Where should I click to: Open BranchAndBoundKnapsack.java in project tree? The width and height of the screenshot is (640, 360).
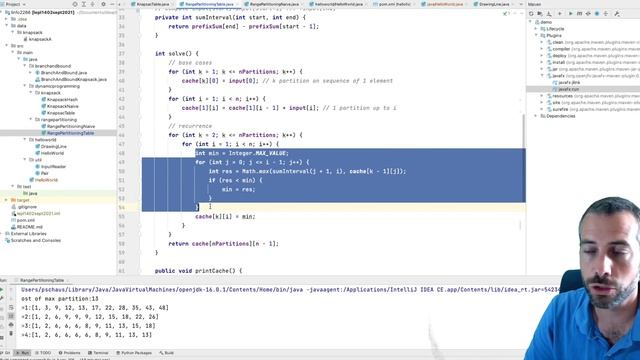click(x=71, y=79)
